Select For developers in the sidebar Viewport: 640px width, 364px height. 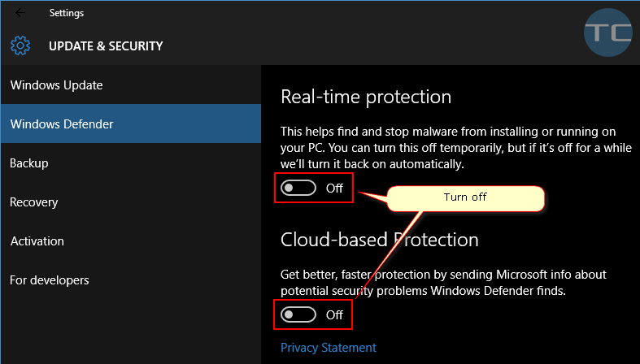tap(131, 280)
